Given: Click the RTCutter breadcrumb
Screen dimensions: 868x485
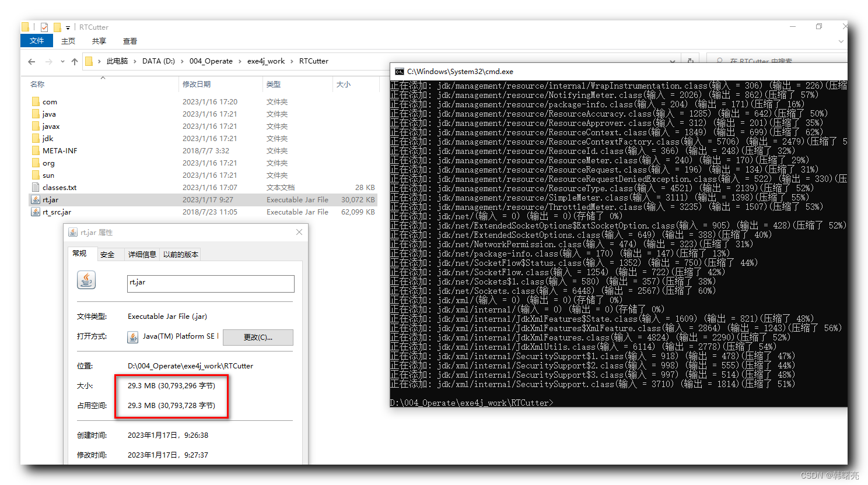Looking at the screenshot, I should pos(314,61).
